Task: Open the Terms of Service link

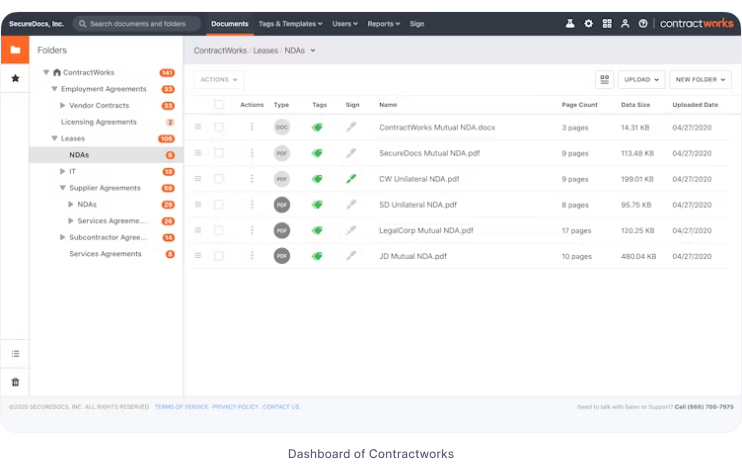Action: point(181,407)
